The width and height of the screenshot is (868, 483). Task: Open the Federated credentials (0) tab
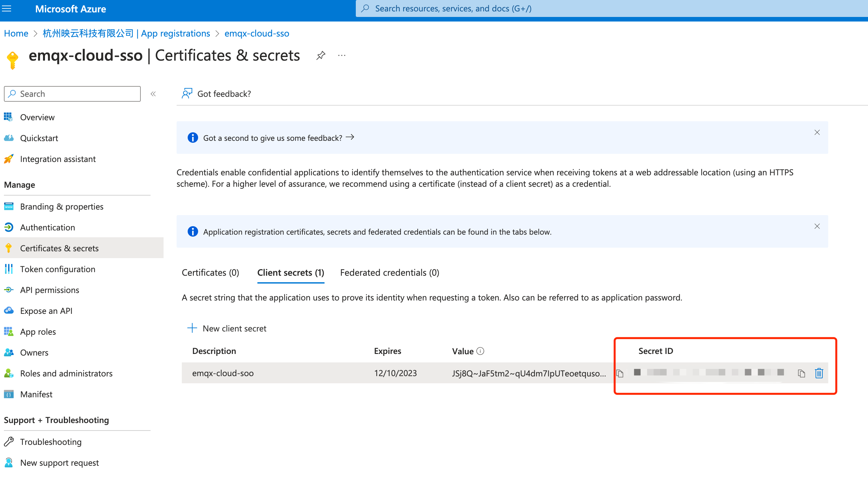coord(389,272)
